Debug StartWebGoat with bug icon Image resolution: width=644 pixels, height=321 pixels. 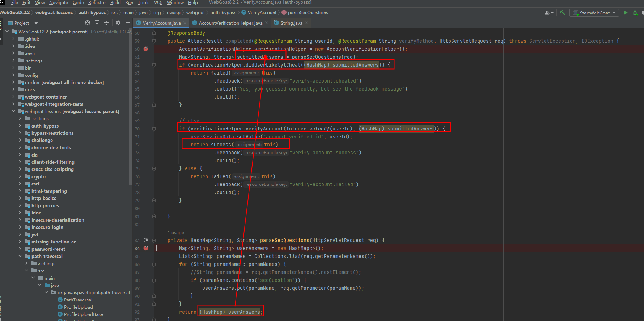point(635,13)
